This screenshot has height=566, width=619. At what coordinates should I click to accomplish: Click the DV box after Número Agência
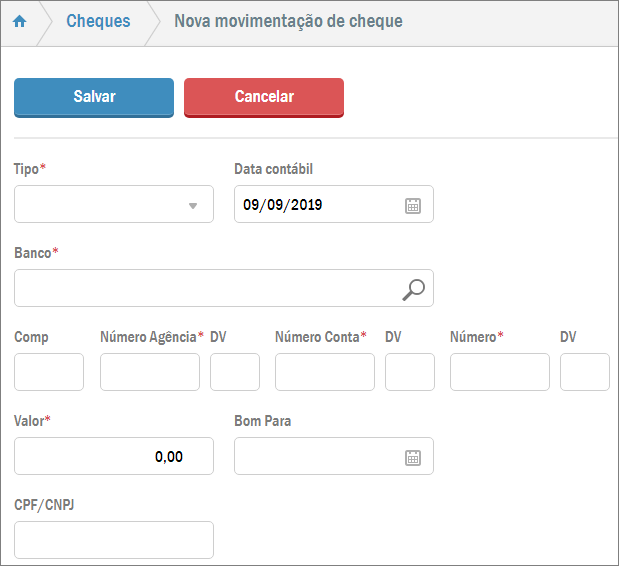(235, 372)
